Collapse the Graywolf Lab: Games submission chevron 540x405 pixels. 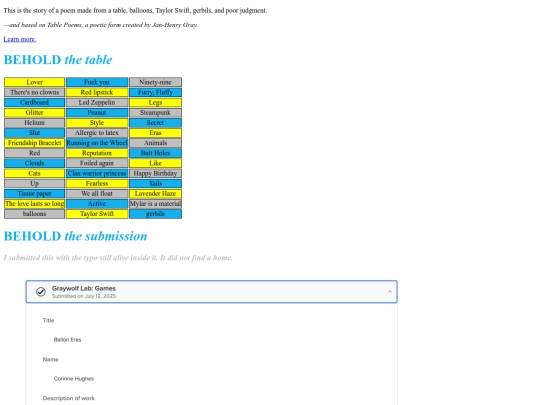390,292
